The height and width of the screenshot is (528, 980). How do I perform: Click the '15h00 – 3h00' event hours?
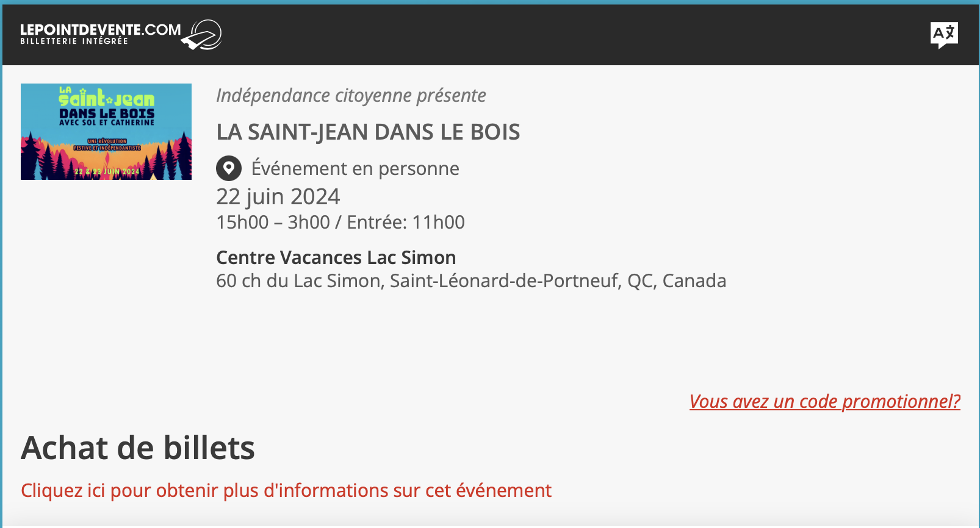pos(273,222)
